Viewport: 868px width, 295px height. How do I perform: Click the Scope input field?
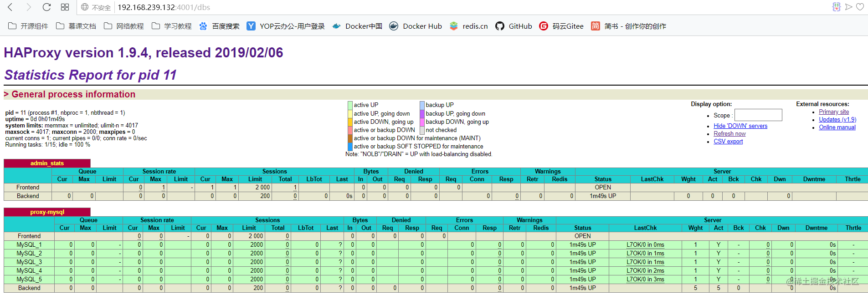pyautogui.click(x=758, y=115)
